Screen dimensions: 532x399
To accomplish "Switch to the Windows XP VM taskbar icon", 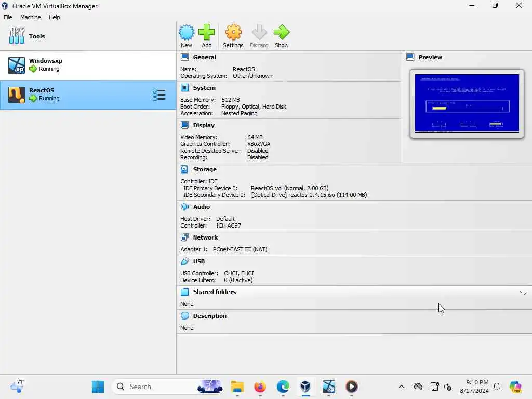I will click(328, 387).
